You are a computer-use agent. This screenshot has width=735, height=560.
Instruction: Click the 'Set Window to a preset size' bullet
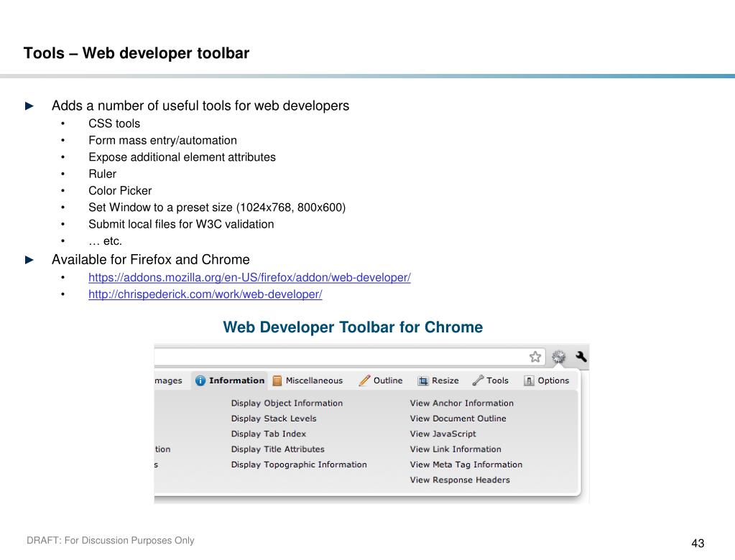217,207
